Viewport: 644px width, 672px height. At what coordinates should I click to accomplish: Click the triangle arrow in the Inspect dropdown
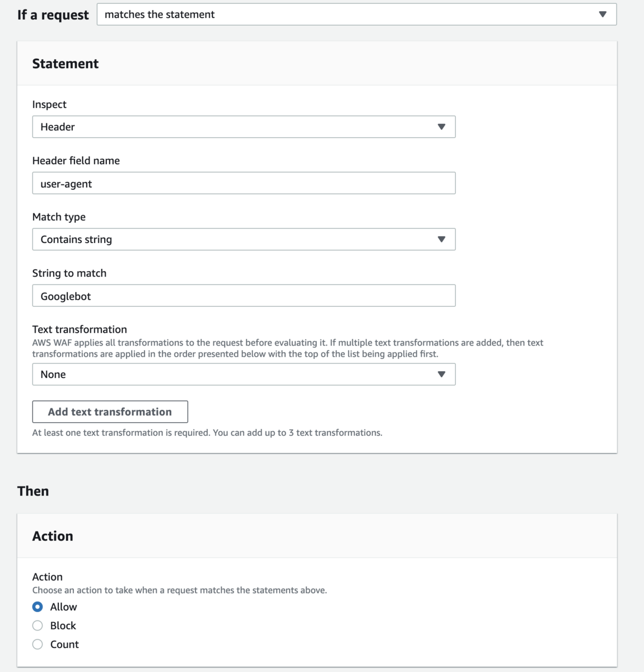(x=441, y=127)
